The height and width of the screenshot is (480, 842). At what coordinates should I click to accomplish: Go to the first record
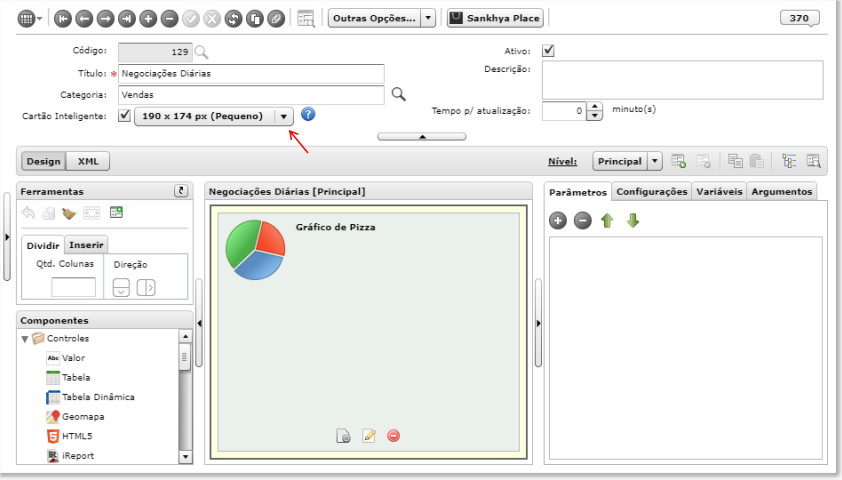click(63, 19)
